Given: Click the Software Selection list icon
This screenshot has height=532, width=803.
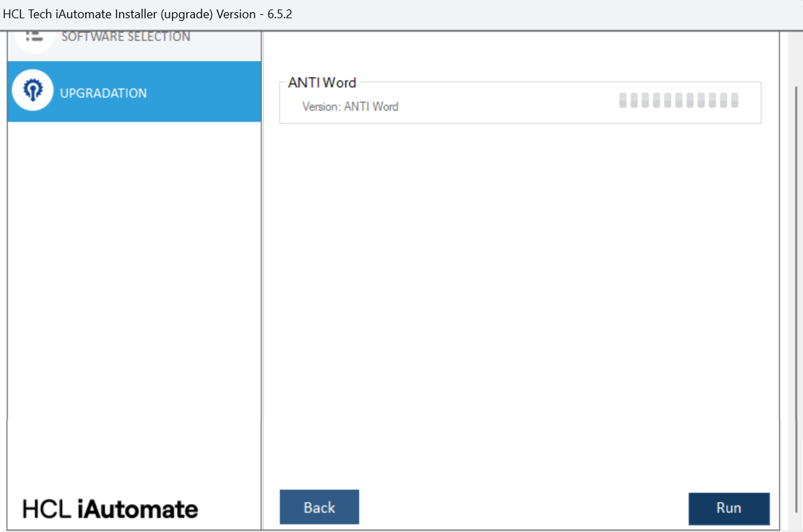Looking at the screenshot, I should tap(34, 38).
